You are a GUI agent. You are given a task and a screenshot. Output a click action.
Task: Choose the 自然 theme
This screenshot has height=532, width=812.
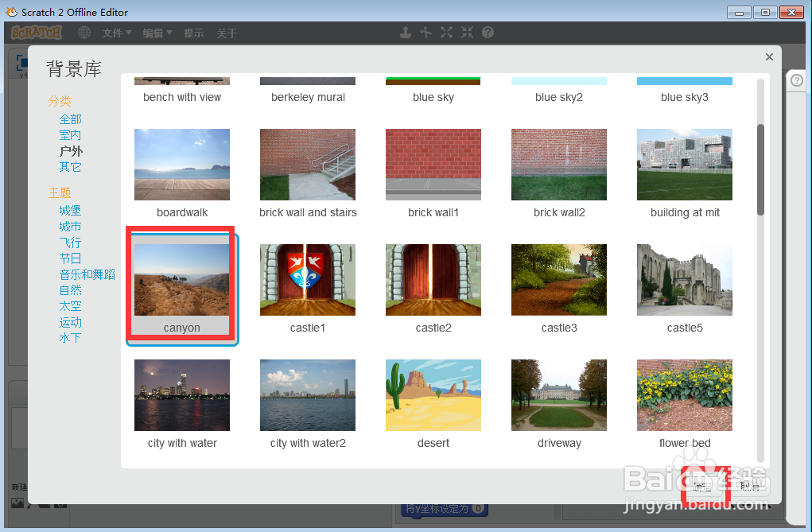[x=71, y=290]
